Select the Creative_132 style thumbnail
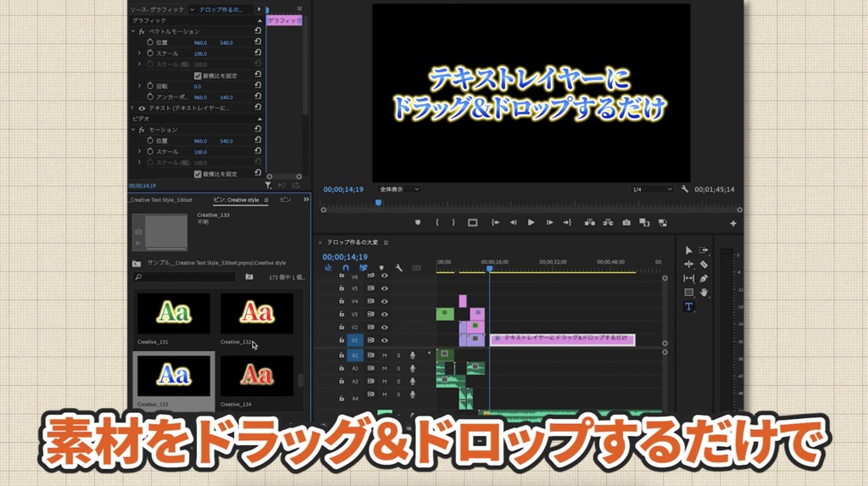The height and width of the screenshot is (486, 868). (257, 314)
